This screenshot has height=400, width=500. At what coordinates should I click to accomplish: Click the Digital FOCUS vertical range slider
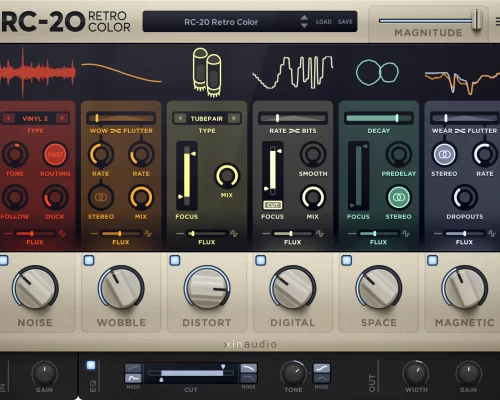point(273,171)
